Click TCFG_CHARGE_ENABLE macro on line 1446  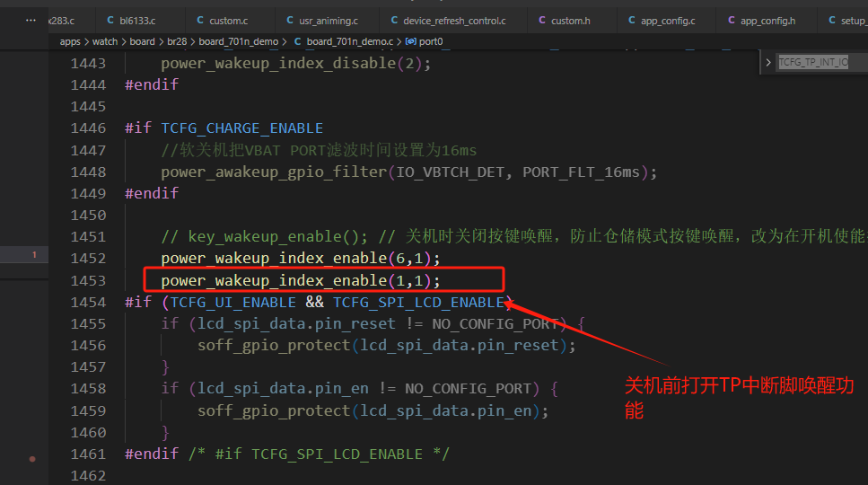242,128
